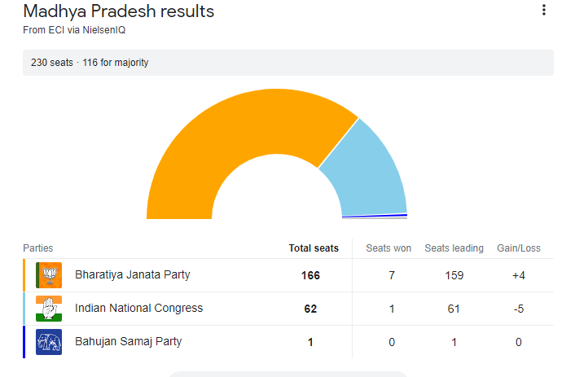Click the Madhya Pradesh results heading
The height and width of the screenshot is (377, 588).
coord(119,11)
